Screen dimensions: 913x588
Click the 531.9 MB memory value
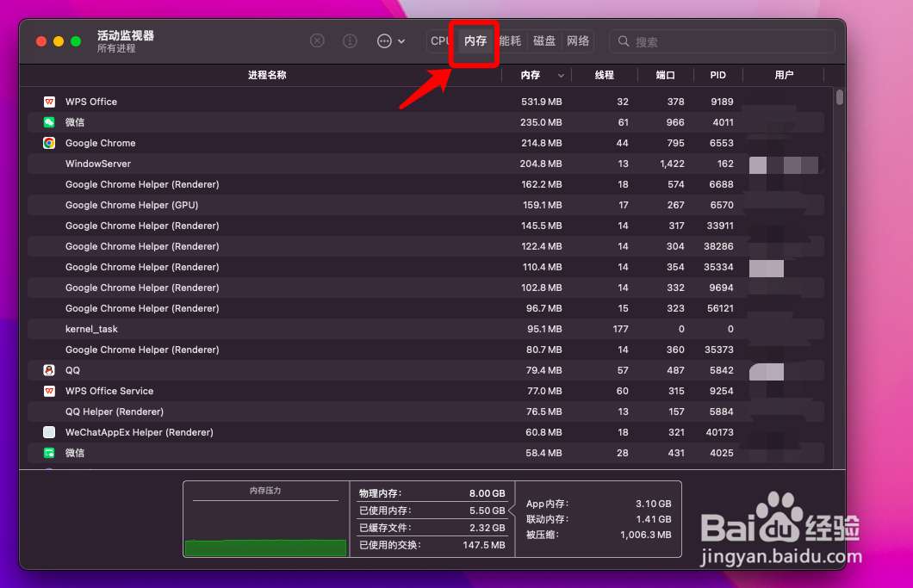pos(542,102)
